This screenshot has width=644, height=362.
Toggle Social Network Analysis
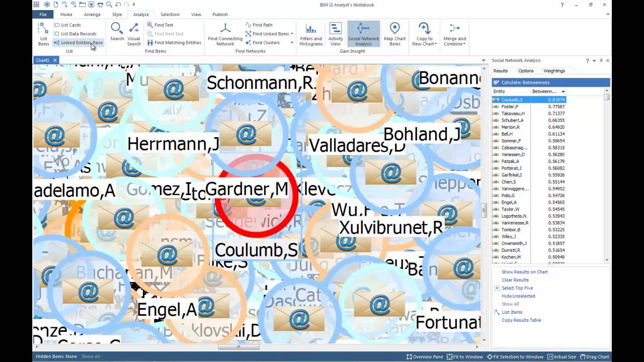pyautogui.click(x=363, y=34)
